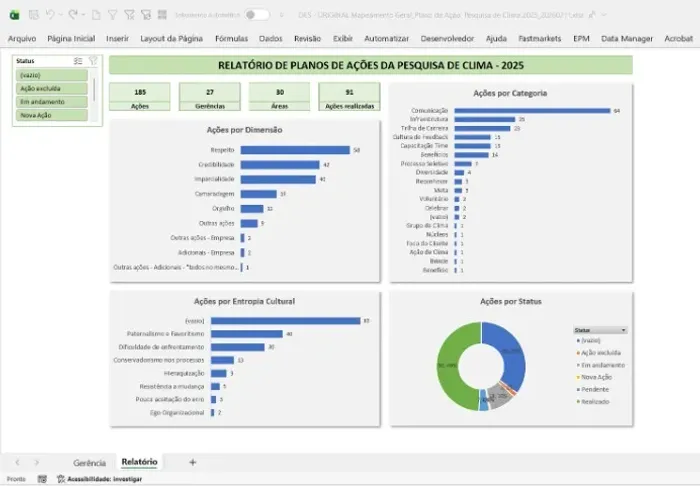Click the 27 Gerências KPI card
This screenshot has width=700, height=486.
pos(210,96)
